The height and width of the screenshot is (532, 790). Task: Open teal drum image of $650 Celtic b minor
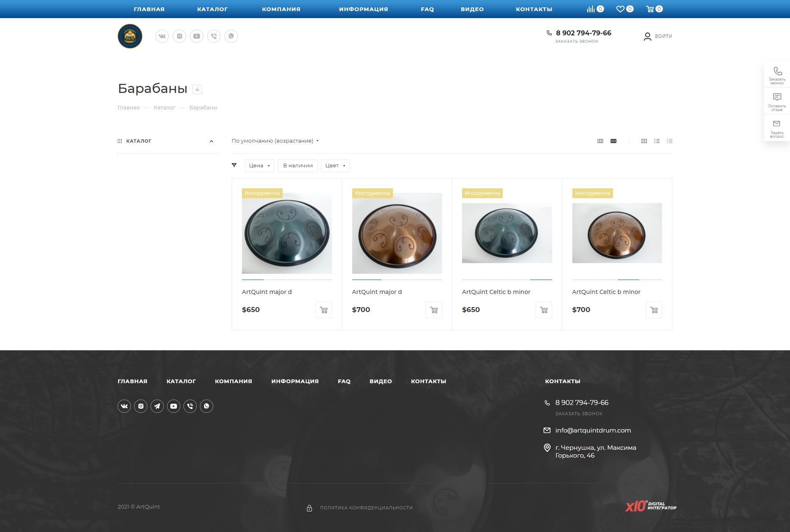pos(507,233)
